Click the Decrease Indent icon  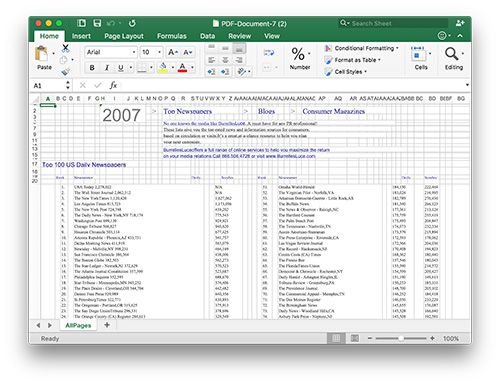(x=211, y=72)
